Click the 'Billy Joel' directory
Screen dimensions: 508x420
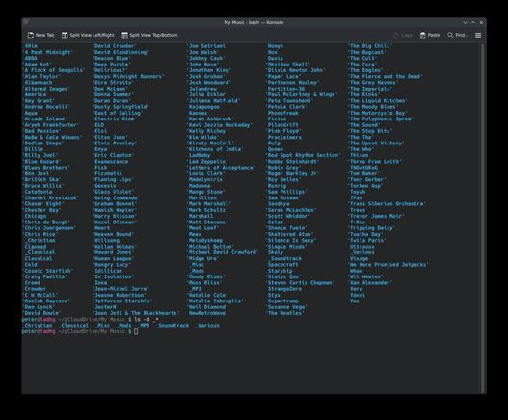click(x=40, y=155)
